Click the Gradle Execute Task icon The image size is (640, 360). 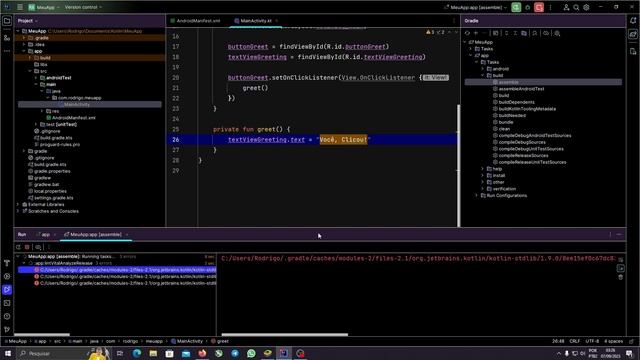(x=496, y=33)
